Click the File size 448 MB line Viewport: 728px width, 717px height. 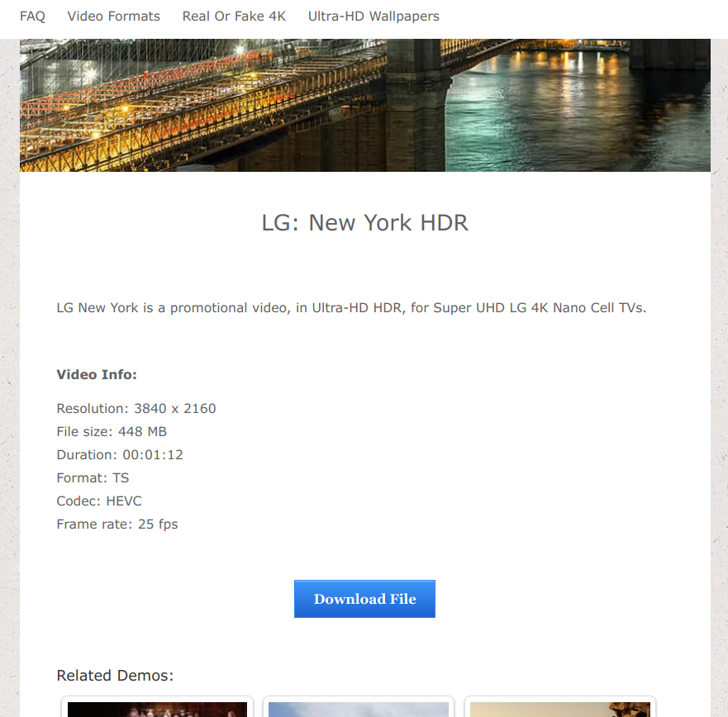pyautogui.click(x=112, y=432)
